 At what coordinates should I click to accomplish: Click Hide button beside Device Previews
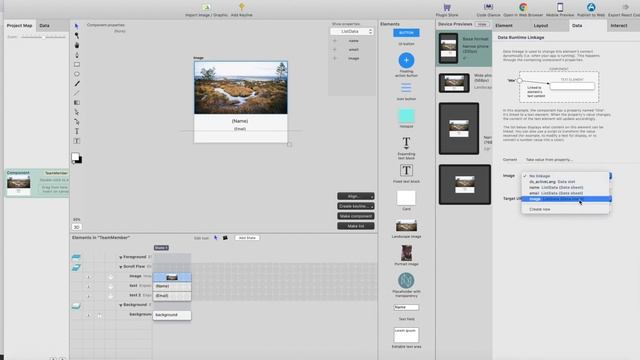(482, 24)
